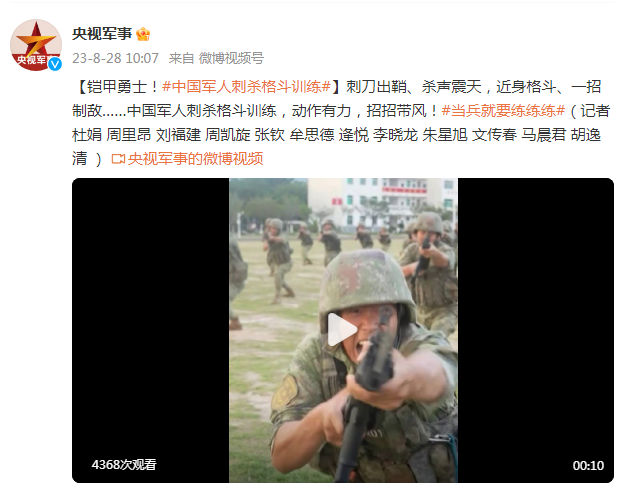Click the video frame of the shouting soldier
629x493 pixels.
point(343,331)
